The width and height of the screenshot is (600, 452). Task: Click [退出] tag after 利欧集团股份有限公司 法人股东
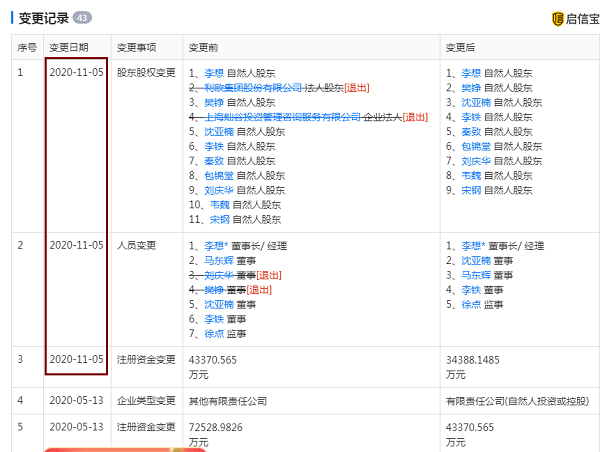[357, 88]
